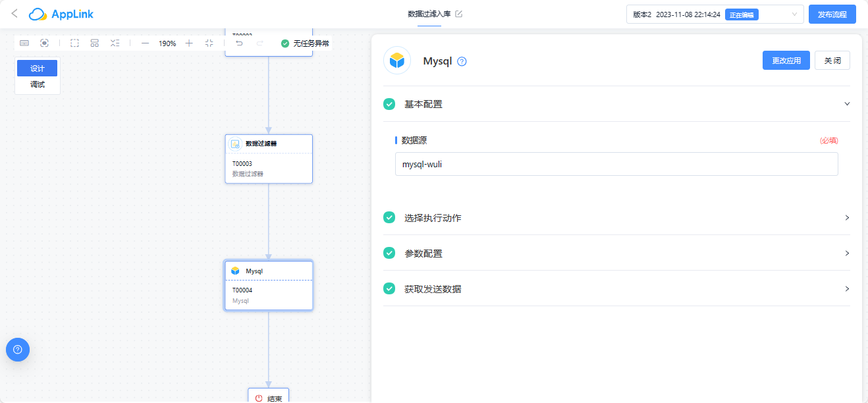Click the 选择执行动作 section title

[x=433, y=217]
